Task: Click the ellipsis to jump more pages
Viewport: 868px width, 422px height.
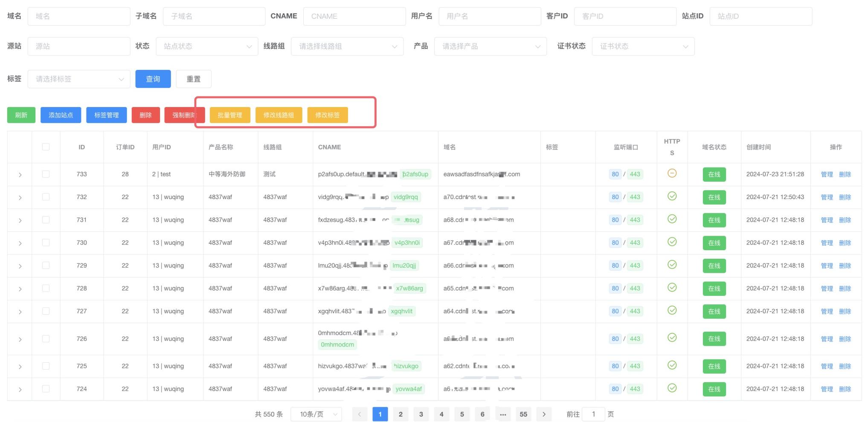Action: click(x=503, y=414)
